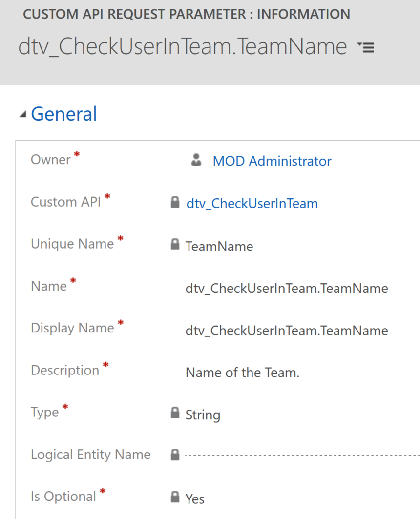Screen dimensions: 420x519
Task: Click the person icon beside MOD Administrator
Action: coord(195,160)
